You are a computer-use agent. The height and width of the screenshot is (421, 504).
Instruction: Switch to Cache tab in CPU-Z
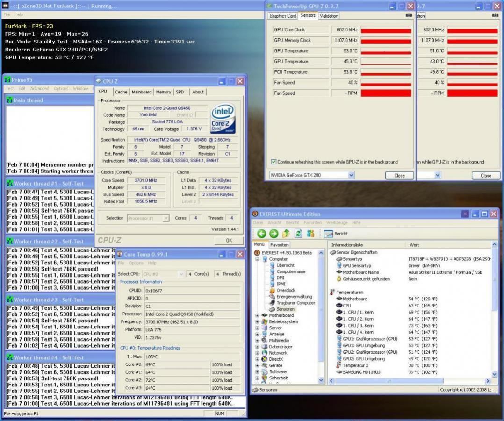point(121,92)
